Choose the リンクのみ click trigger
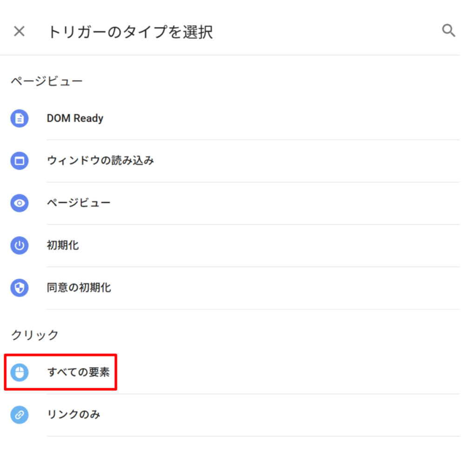Screen dimensions: 476x450 (x=73, y=415)
